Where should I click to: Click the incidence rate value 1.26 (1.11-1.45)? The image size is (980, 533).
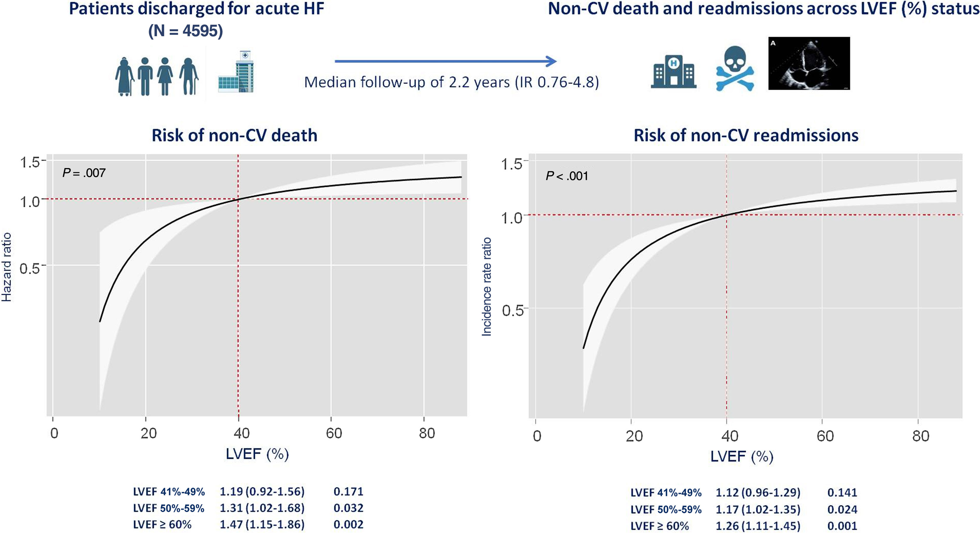758,526
